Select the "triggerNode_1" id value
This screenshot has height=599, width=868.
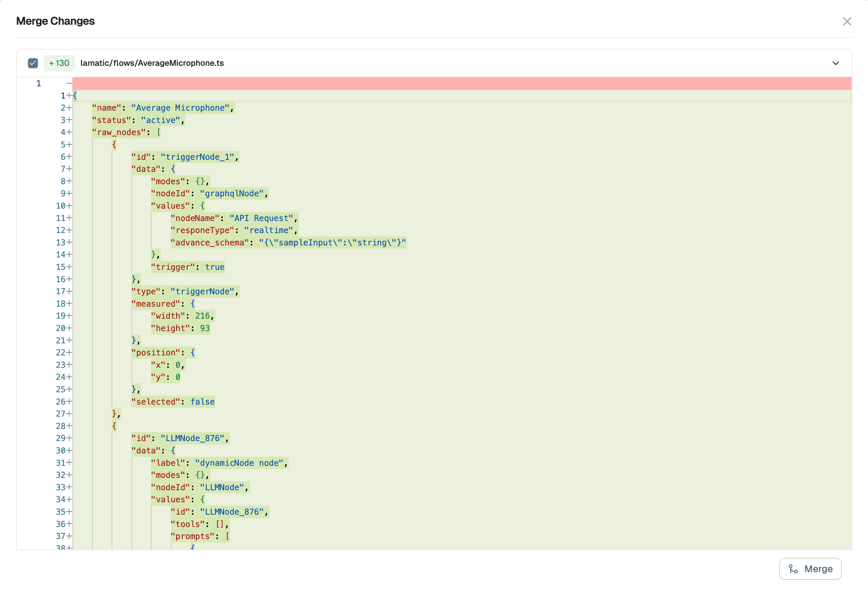tap(199, 157)
